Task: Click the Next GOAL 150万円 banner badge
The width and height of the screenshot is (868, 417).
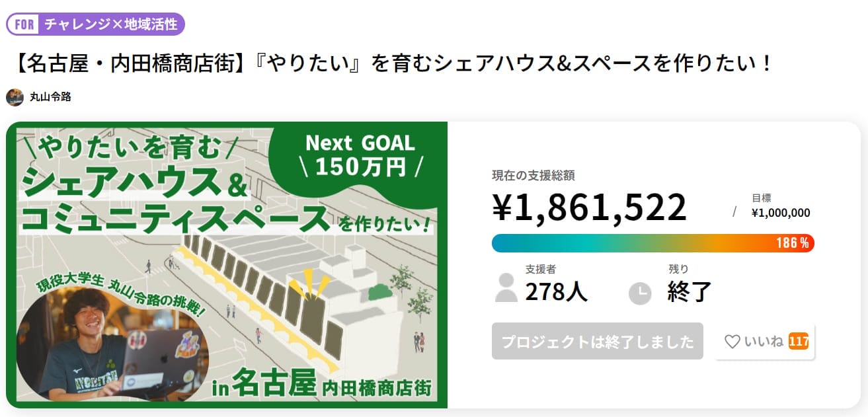Action: (360, 155)
